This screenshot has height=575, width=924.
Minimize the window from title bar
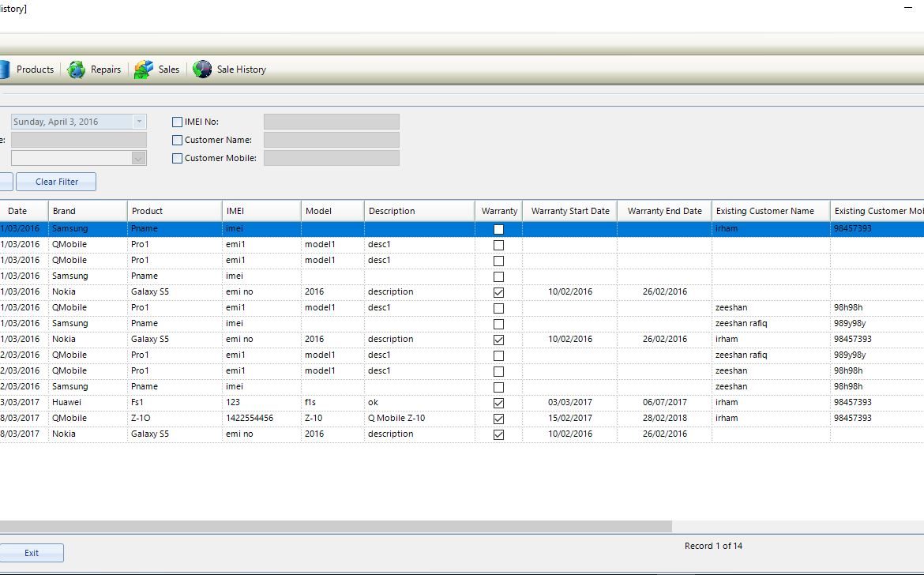coord(908,7)
